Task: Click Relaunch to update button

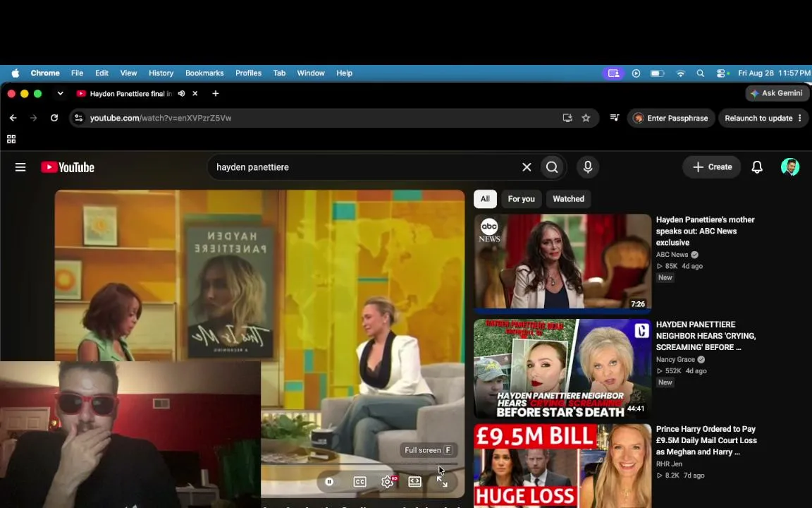Action: pos(762,119)
